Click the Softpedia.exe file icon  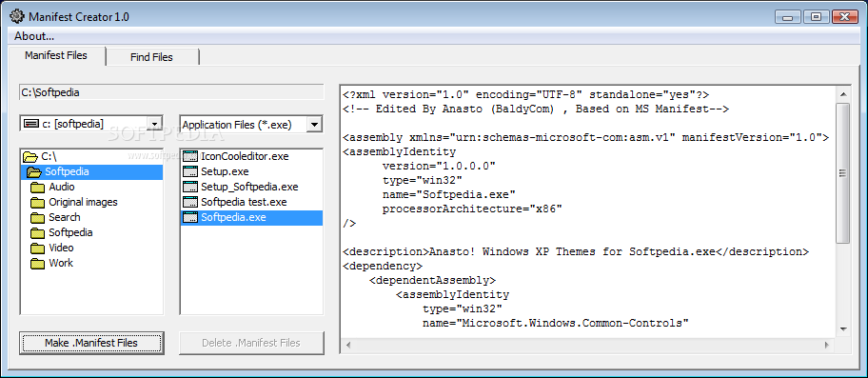[x=190, y=217]
